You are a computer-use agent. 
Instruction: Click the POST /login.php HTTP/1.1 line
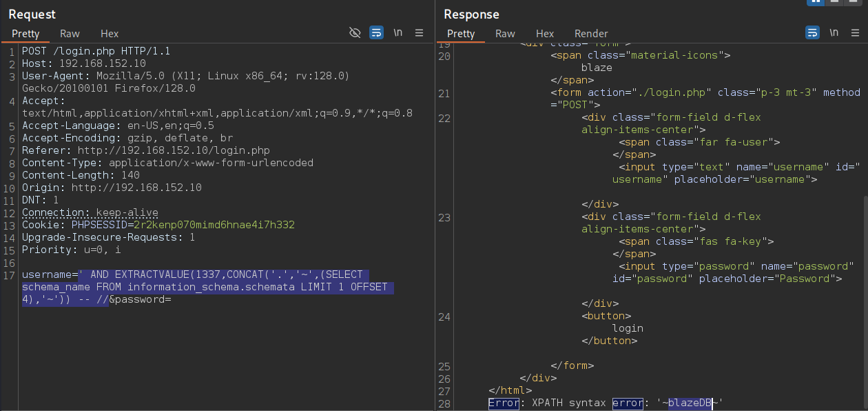click(x=96, y=51)
